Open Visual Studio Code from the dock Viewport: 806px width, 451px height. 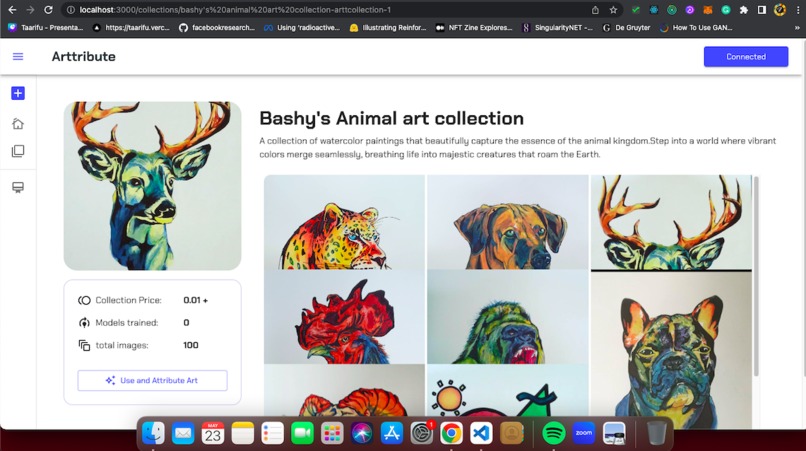click(x=481, y=433)
